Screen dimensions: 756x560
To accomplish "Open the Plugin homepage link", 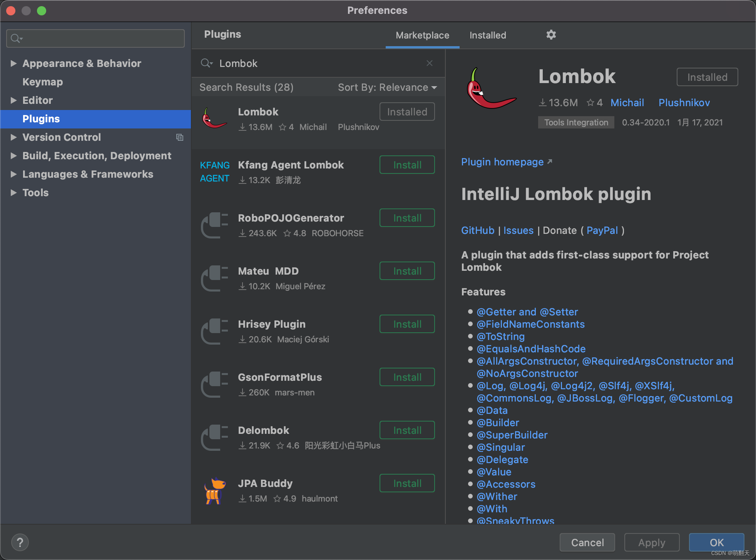I will (x=502, y=162).
